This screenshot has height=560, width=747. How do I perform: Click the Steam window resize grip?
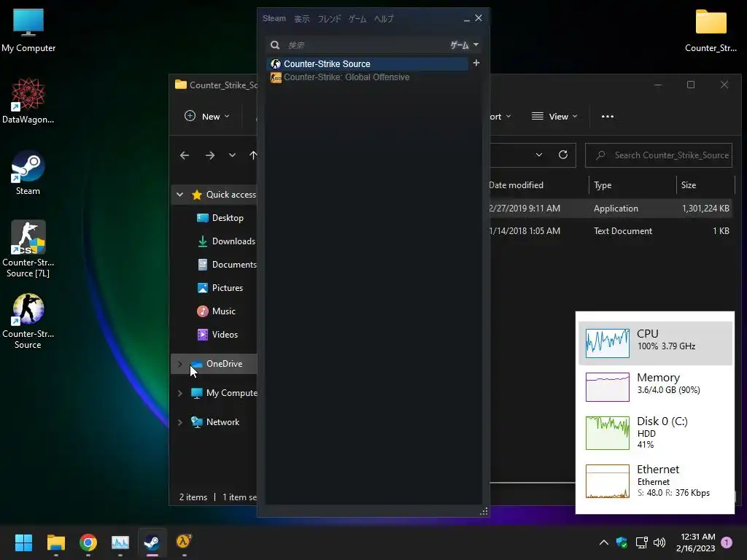pos(484,511)
